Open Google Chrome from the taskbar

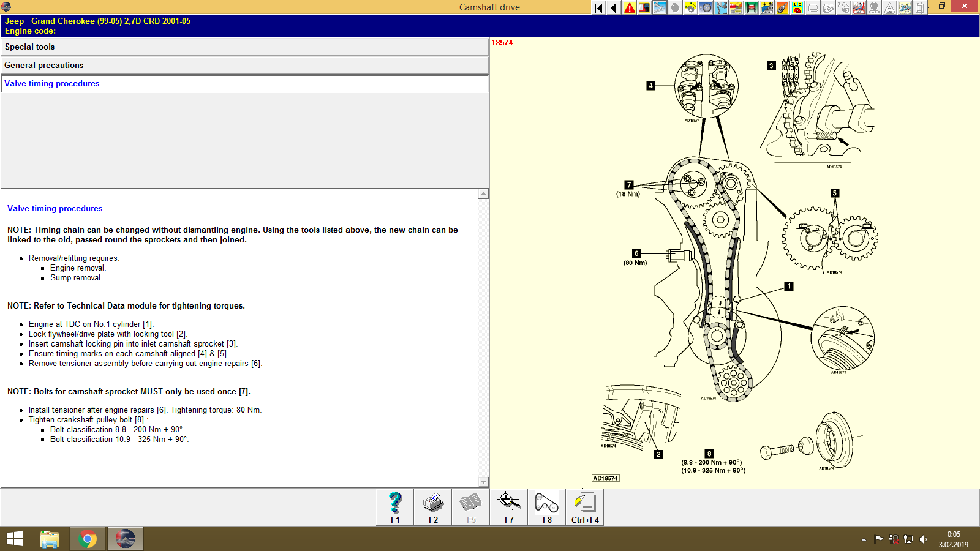[x=88, y=538]
